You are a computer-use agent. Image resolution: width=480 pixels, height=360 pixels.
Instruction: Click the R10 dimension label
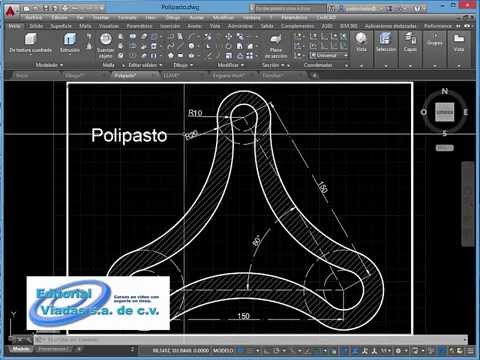coord(195,113)
